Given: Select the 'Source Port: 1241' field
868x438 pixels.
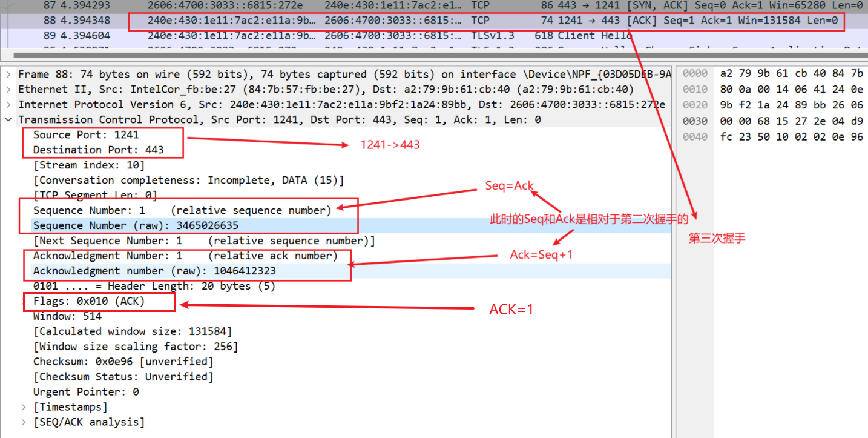Looking at the screenshot, I should pos(86,134).
